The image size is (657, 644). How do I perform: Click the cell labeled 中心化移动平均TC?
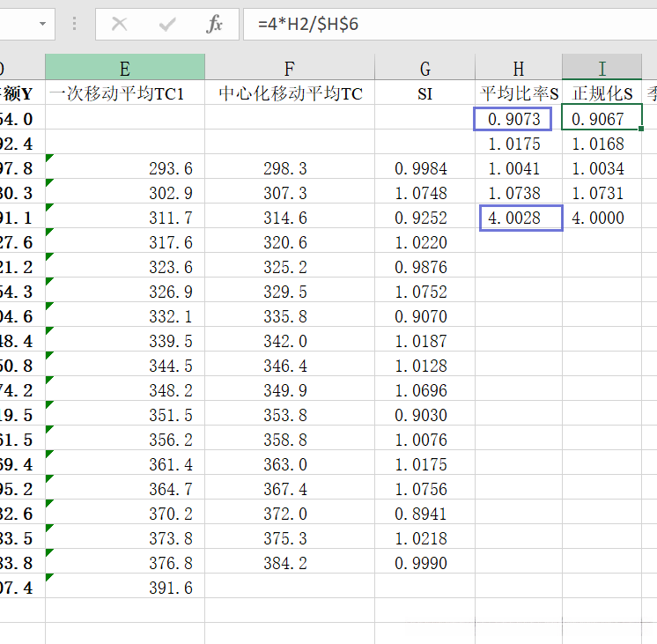coord(290,93)
